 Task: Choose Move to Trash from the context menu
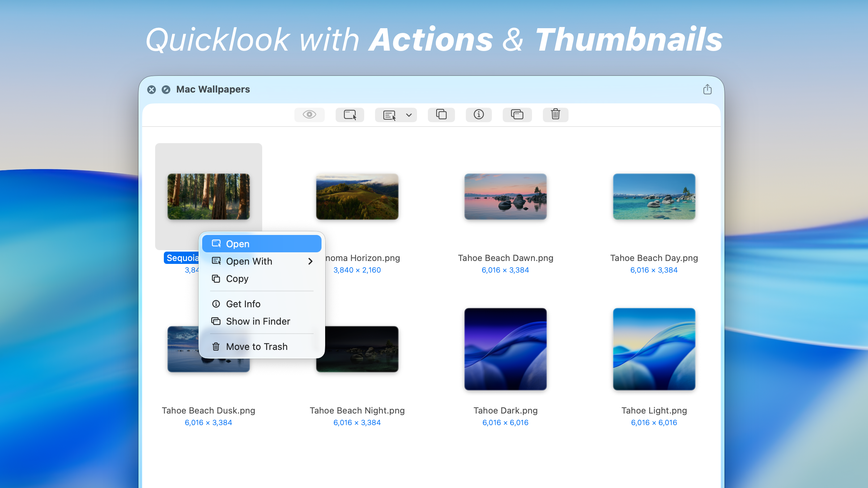(257, 346)
